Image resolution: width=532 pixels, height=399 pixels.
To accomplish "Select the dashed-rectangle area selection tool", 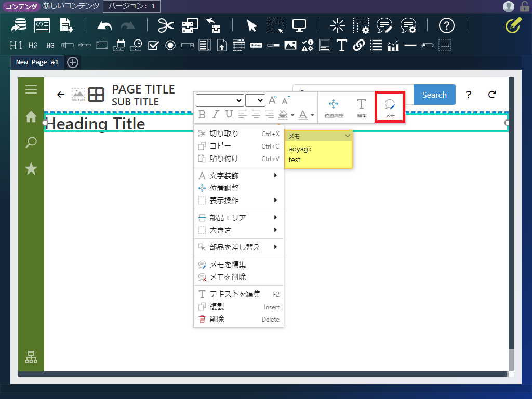I will tap(275, 25).
